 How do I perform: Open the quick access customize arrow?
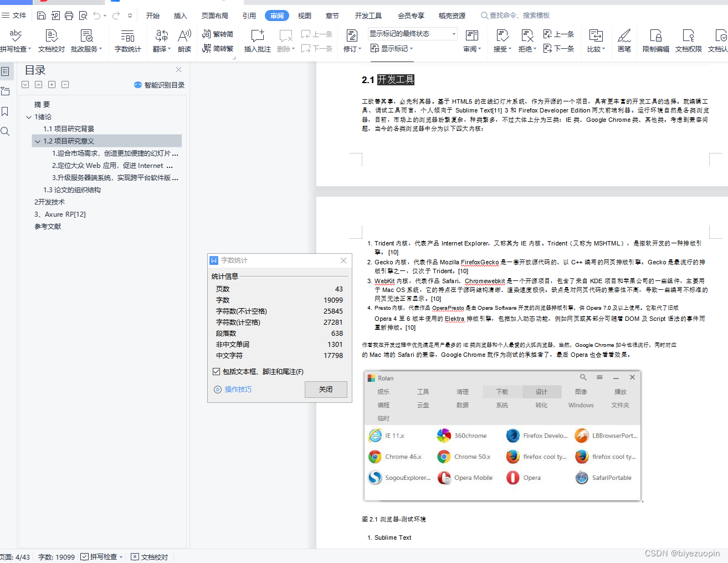coord(130,16)
